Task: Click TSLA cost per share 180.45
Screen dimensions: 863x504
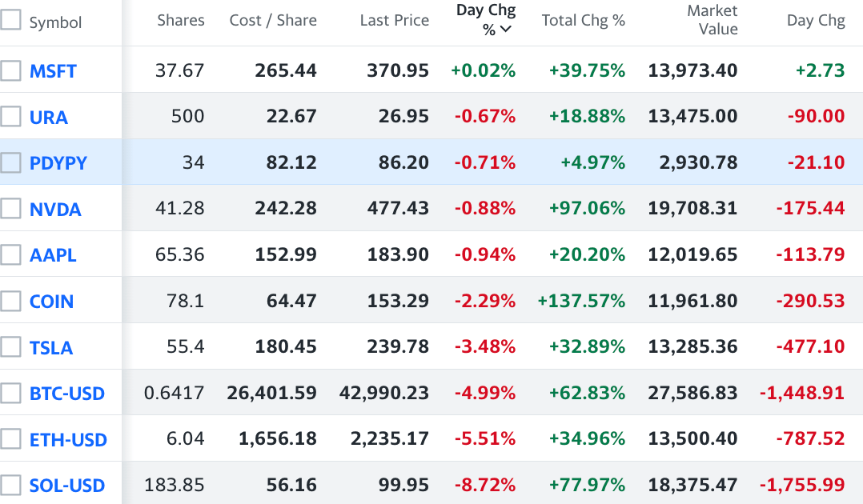Action: click(286, 346)
